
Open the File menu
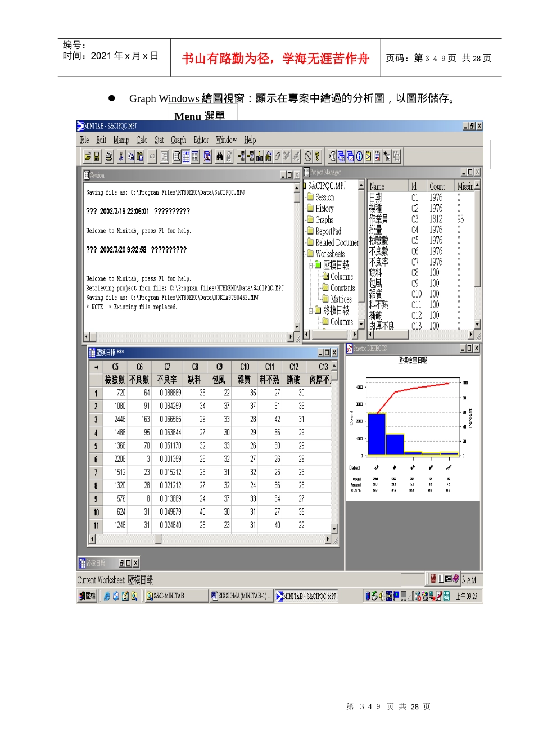click(84, 140)
